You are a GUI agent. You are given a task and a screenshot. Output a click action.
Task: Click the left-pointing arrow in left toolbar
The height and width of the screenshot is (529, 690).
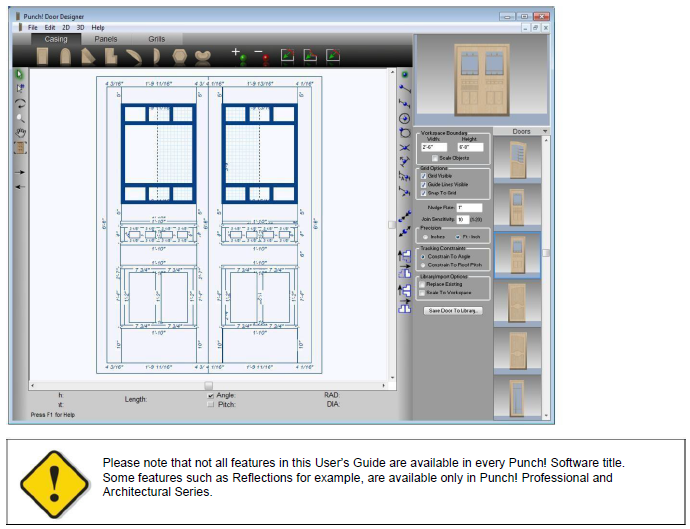20,187
